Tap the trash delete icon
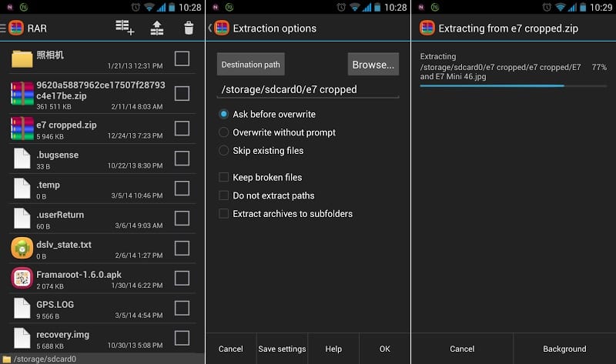 189,28
